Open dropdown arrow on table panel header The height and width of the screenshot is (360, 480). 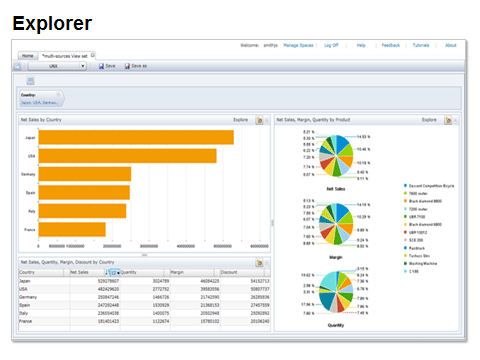[267, 263]
